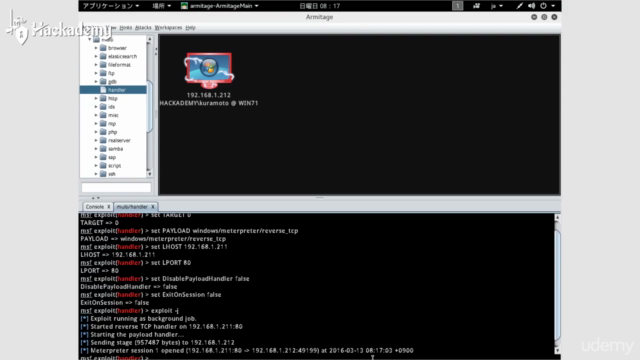Click the misc folder icon

pos(103,115)
